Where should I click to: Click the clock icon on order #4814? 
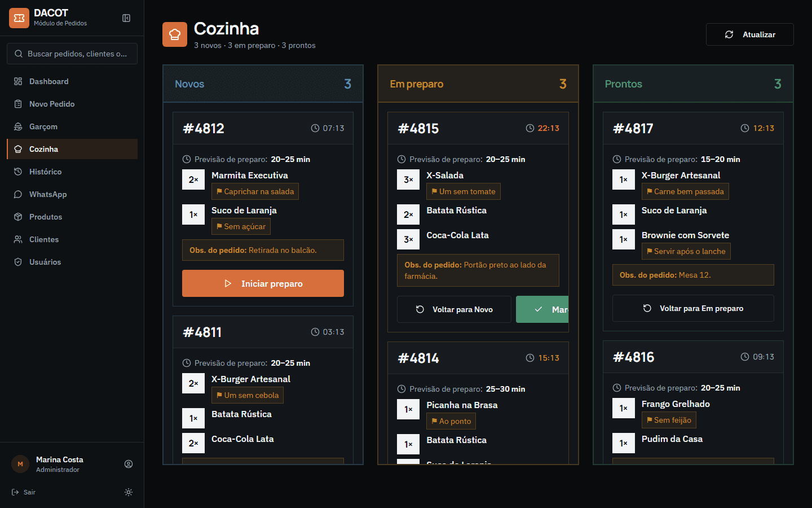(x=530, y=358)
